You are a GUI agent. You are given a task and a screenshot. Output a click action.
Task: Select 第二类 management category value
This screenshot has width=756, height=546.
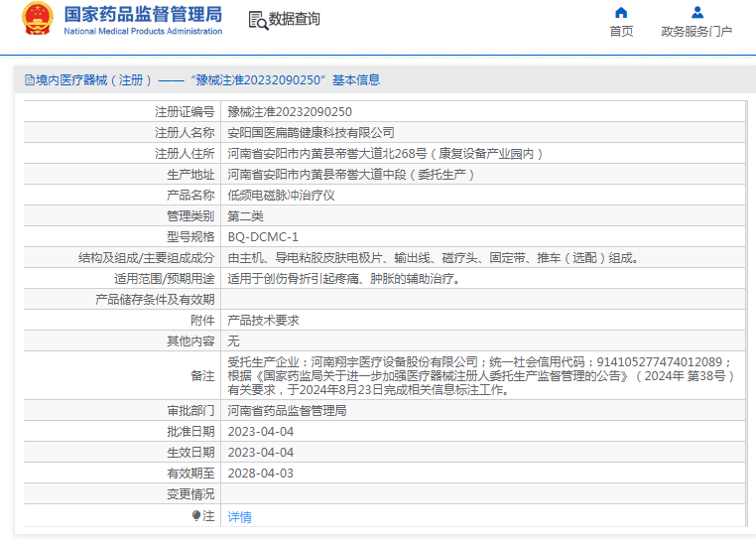coord(245,216)
